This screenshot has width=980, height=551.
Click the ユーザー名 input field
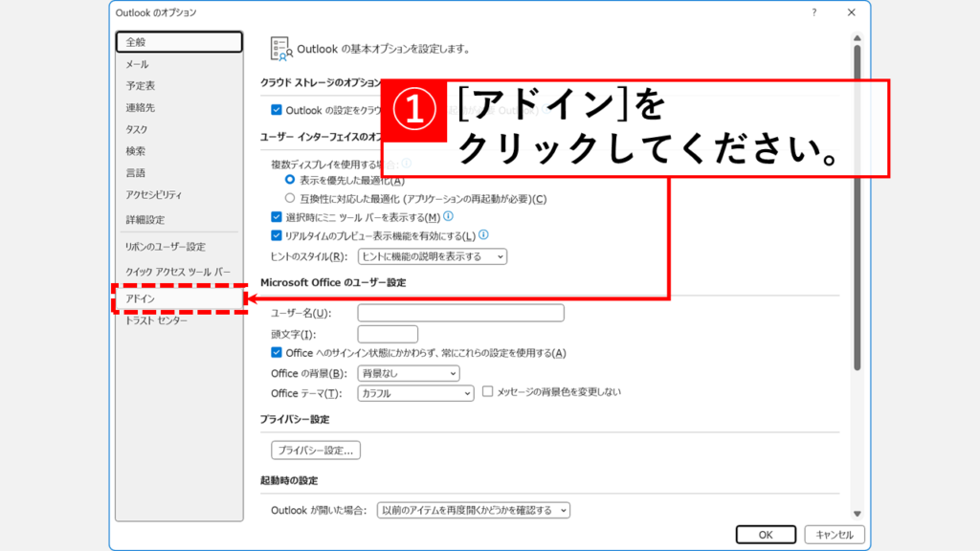(x=460, y=313)
